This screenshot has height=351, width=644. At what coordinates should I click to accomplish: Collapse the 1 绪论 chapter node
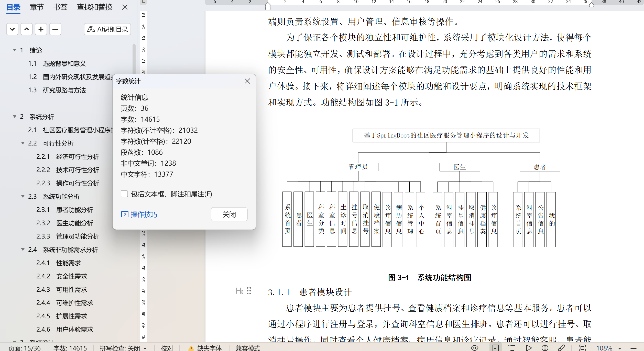click(15, 50)
